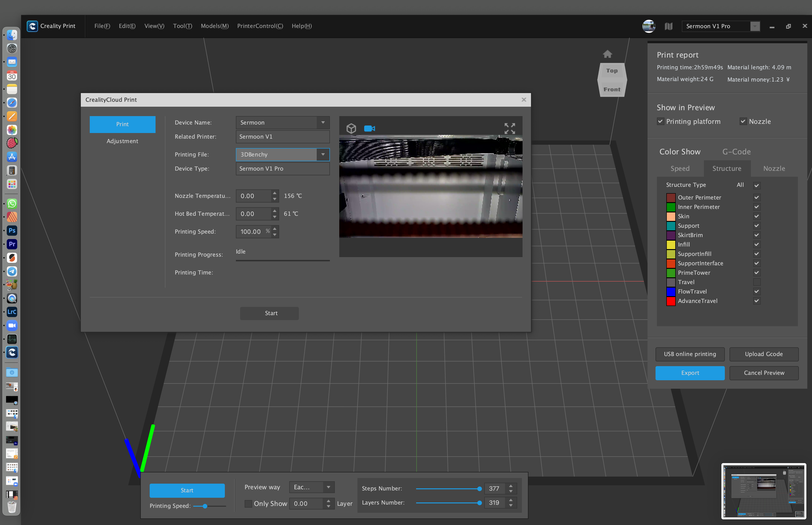Image resolution: width=812 pixels, height=525 pixels.
Task: Toggle the Only Show checkbox
Action: point(248,504)
